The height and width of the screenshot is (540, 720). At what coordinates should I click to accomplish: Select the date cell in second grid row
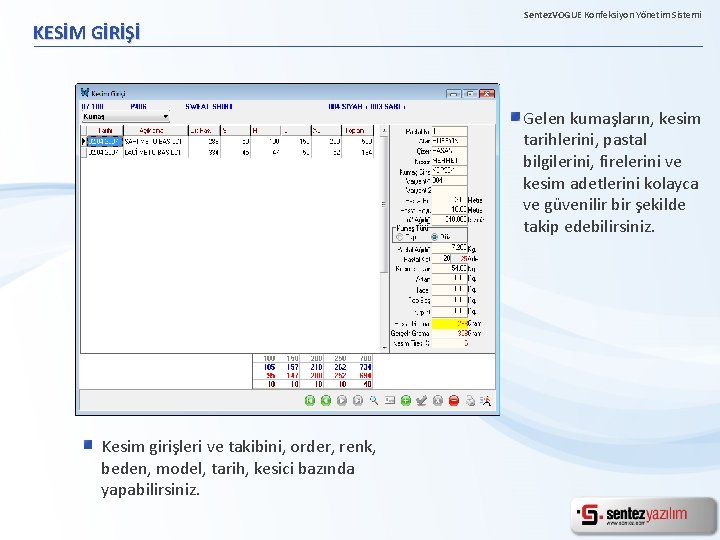click(x=105, y=152)
